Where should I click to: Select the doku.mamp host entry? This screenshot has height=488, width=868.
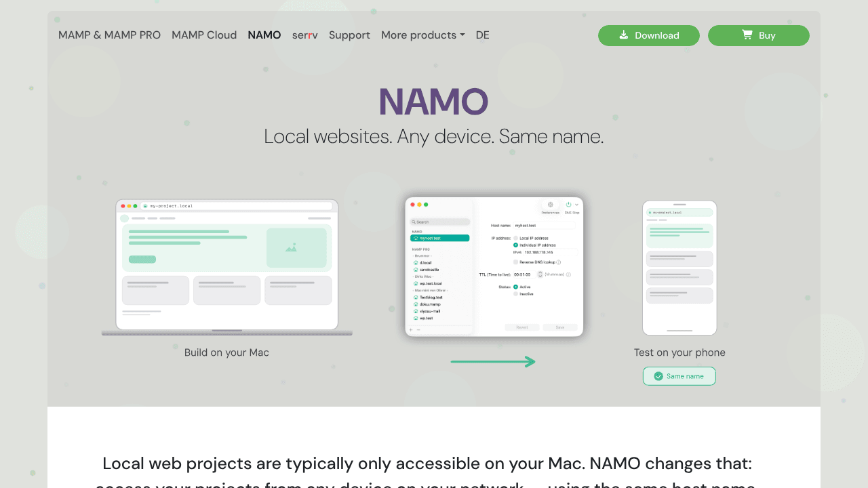point(430,304)
